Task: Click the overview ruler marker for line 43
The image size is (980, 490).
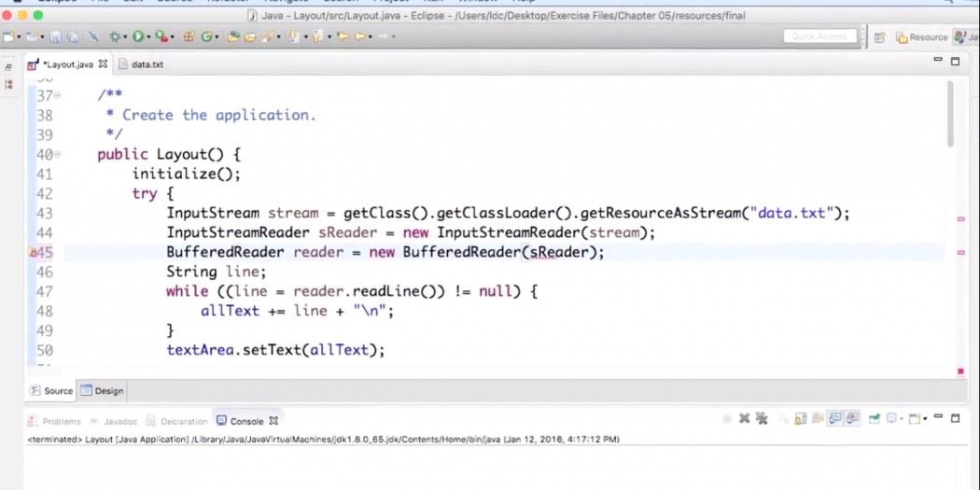Action: click(960, 218)
